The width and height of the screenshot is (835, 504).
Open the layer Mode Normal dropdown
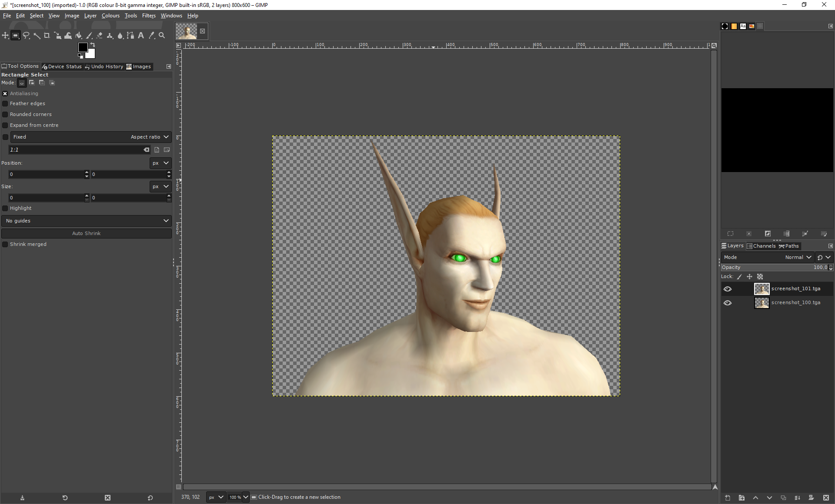[767, 257]
